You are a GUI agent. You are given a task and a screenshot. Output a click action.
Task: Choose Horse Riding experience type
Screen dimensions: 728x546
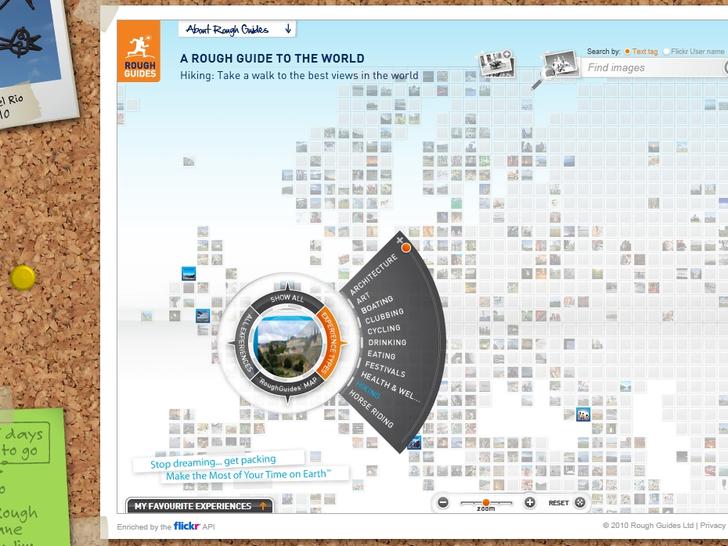click(x=371, y=409)
